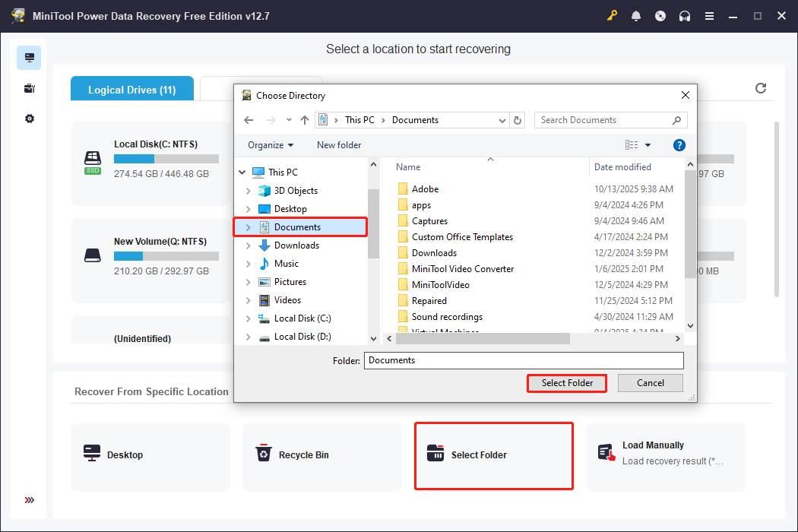
Task: Cancel the Choose Directory dialog
Action: [650, 383]
